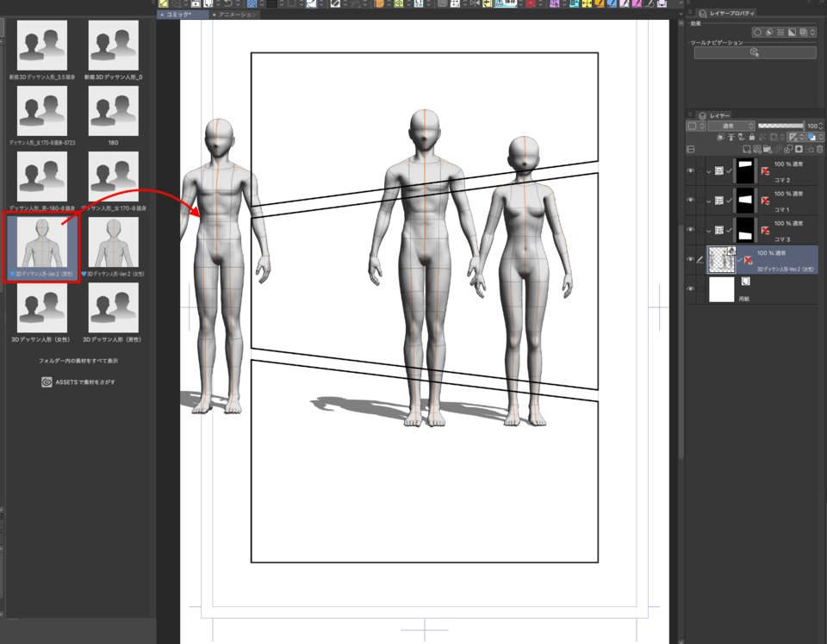Toggle the two-pane layer view icon
Image resolution: width=827 pixels, height=644 pixels.
[690, 149]
